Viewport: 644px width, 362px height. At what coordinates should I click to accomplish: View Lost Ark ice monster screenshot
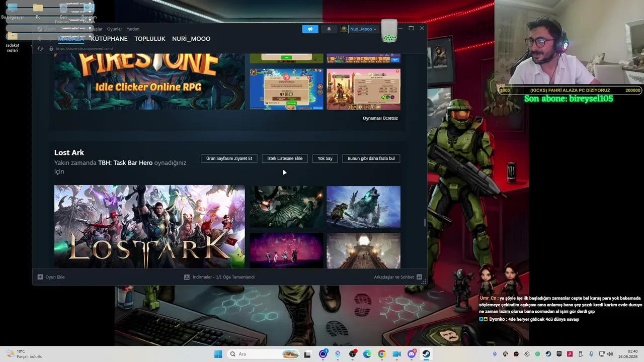[363, 207]
